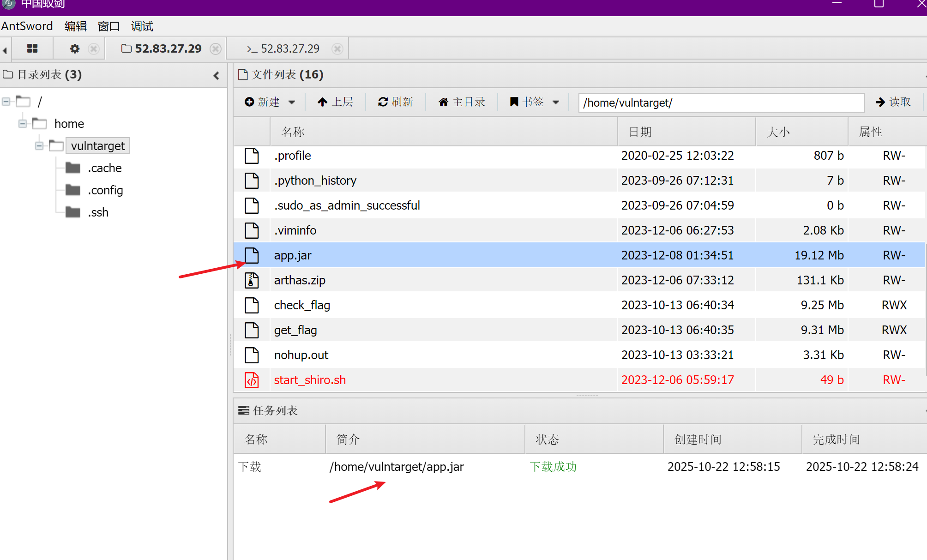927x560 pixels.
Task: Click the 读取 button
Action: point(893,102)
